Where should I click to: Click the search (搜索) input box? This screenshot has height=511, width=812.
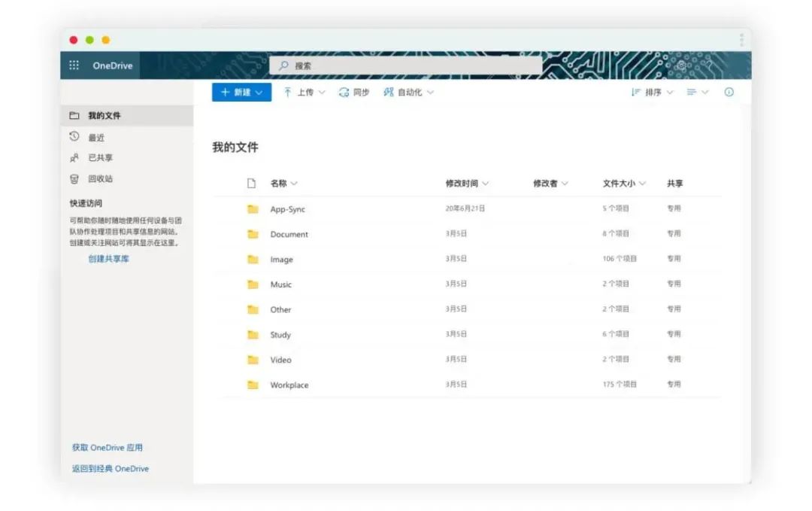pos(406,66)
